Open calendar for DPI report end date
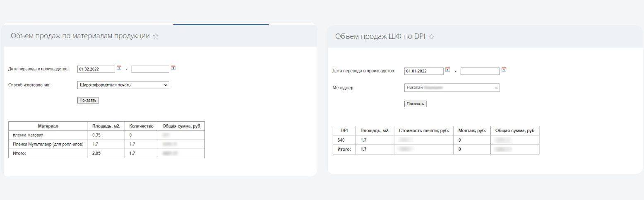644x200 pixels. [x=504, y=70]
